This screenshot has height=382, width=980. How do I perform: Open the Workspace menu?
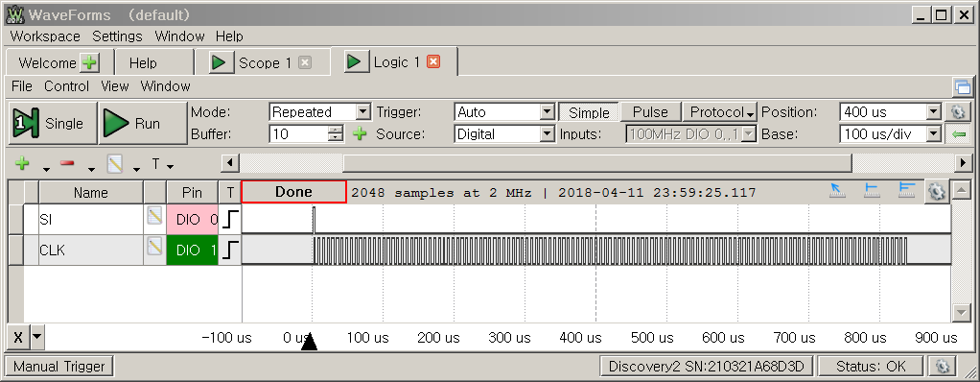pyautogui.click(x=45, y=36)
